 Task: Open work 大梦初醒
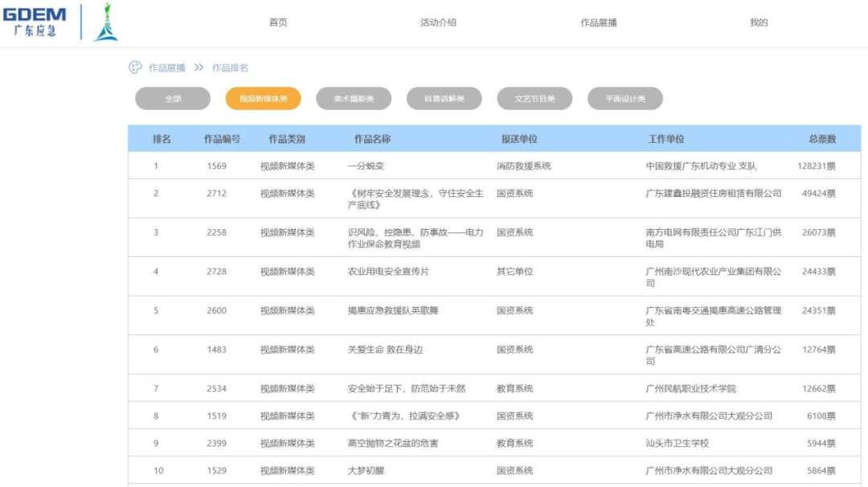click(366, 470)
